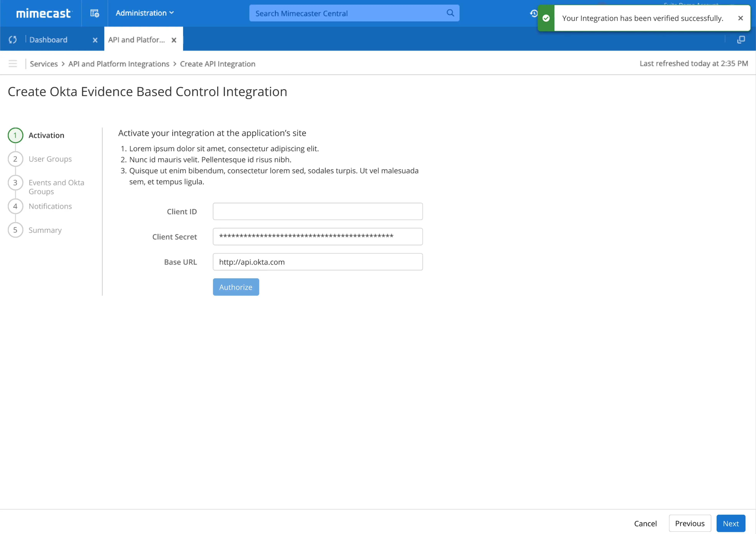Click the Client Secret input field
756x534 pixels.
click(x=318, y=237)
